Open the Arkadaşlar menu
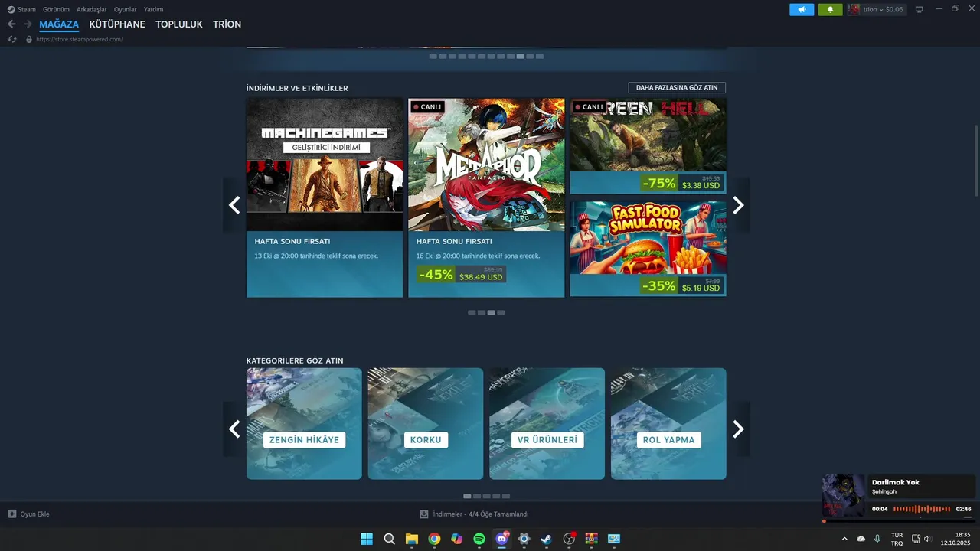 coord(92,9)
